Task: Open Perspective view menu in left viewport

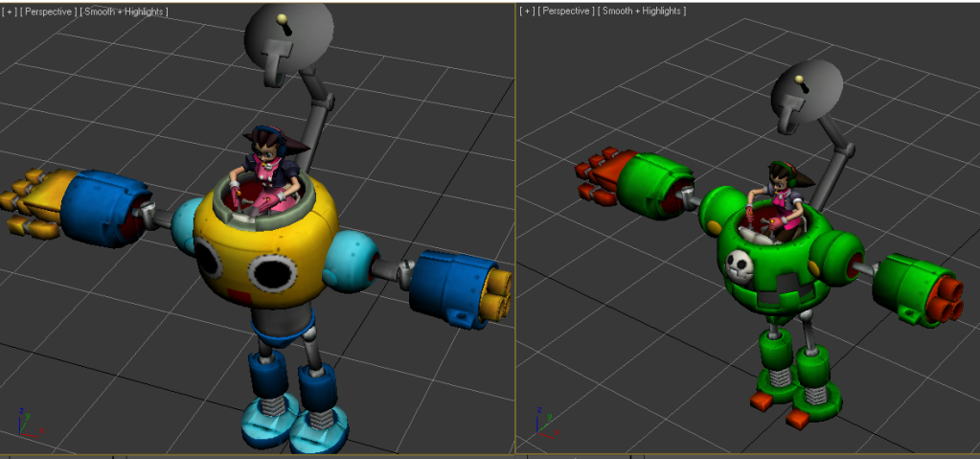Action: point(50,11)
